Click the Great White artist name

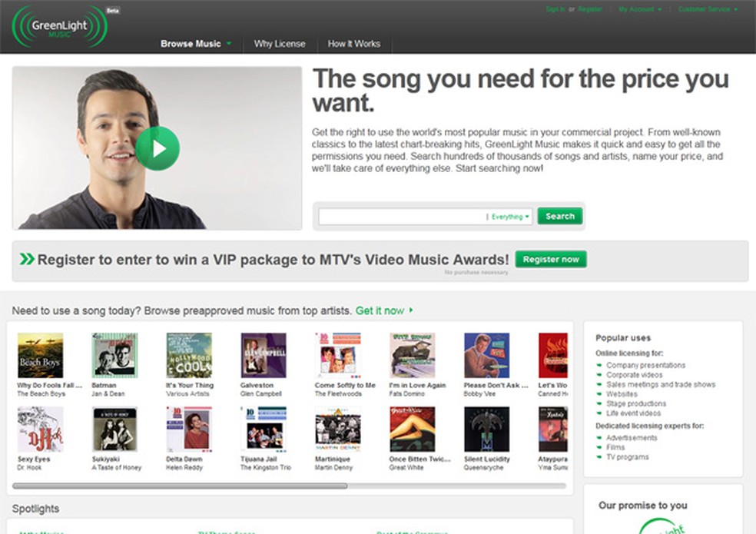[406, 467]
